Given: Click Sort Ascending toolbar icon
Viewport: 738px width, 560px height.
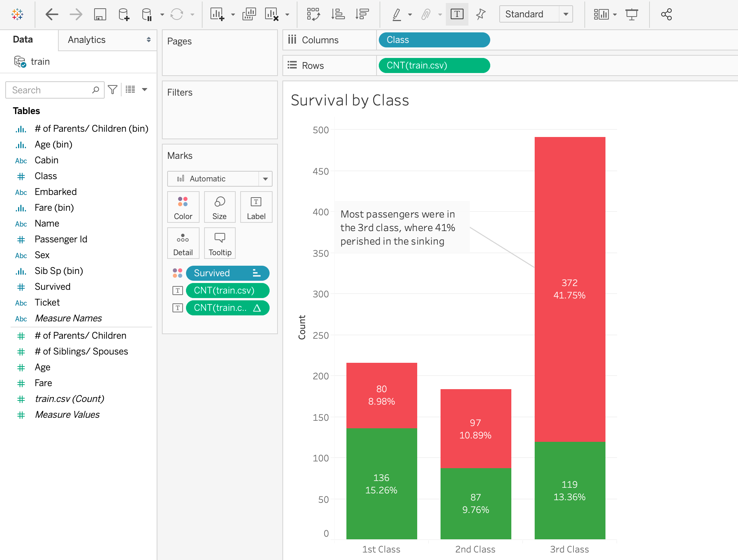Looking at the screenshot, I should [x=338, y=14].
